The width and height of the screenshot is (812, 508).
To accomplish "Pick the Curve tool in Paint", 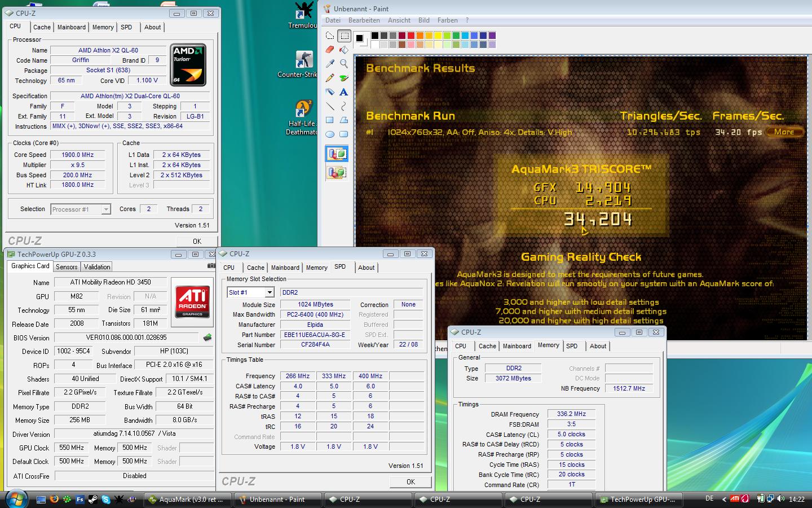I will coord(344,106).
